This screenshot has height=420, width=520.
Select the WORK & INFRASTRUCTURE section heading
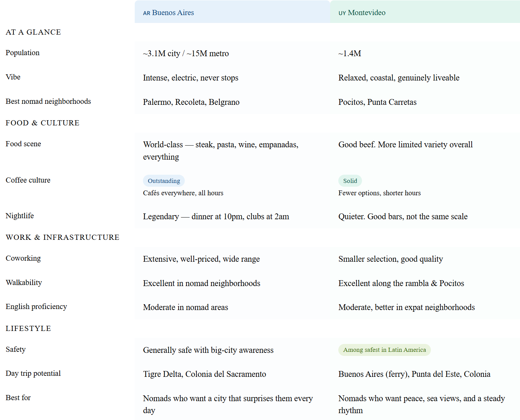coord(62,237)
